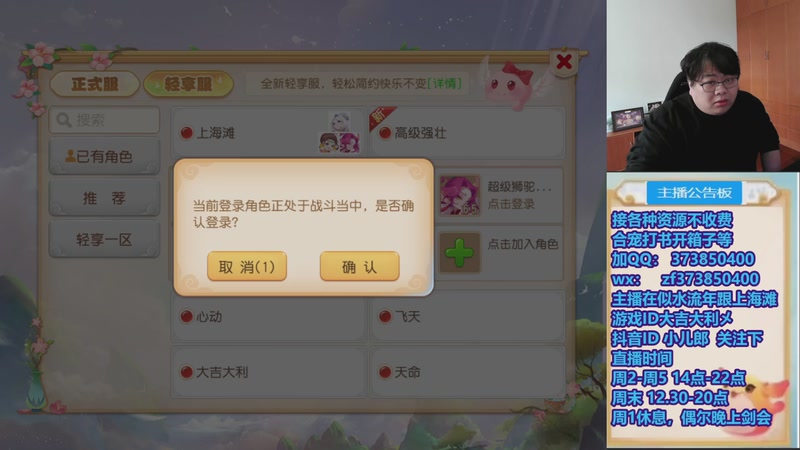Click the magnifier search icon
Viewport: 800px width, 450px height.
click(x=64, y=120)
